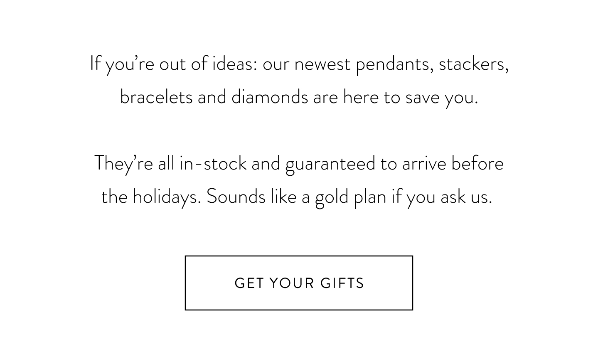The width and height of the screenshot is (598, 364).
Task: Click the word "ideas:" in first sentence
Action: tap(235, 64)
